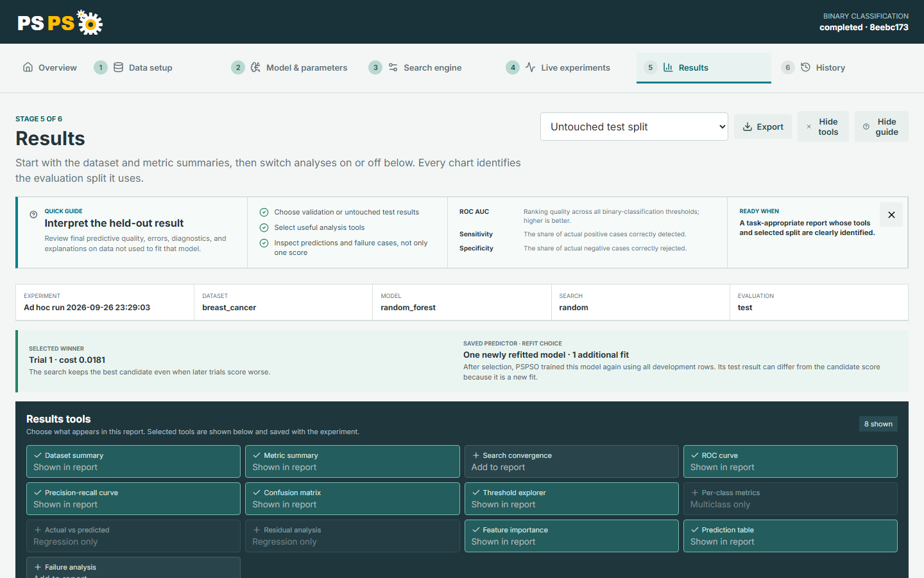
Task: Toggle Threshold explorer tool
Action: tap(571, 498)
